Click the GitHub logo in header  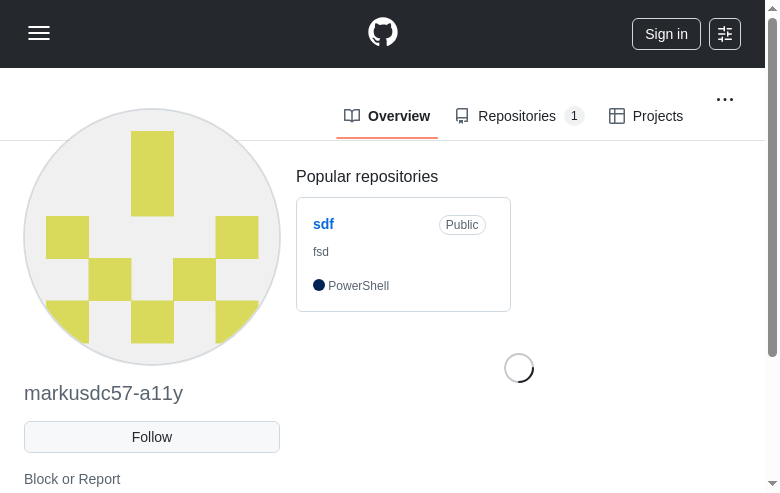click(x=383, y=32)
